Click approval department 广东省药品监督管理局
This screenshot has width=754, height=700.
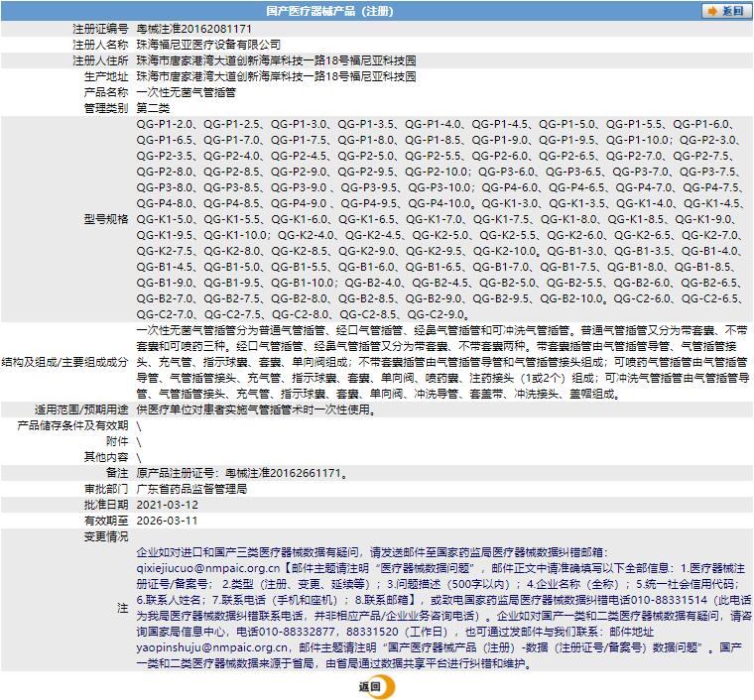pyautogui.click(x=191, y=489)
